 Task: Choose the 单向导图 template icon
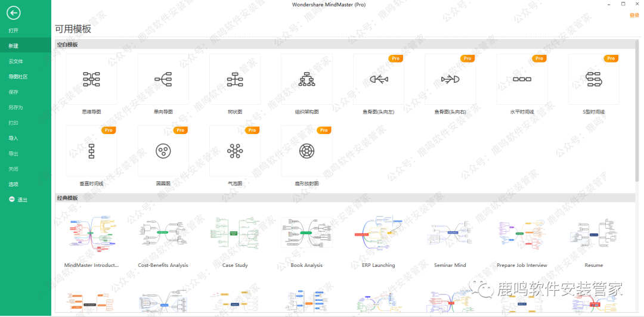(163, 79)
